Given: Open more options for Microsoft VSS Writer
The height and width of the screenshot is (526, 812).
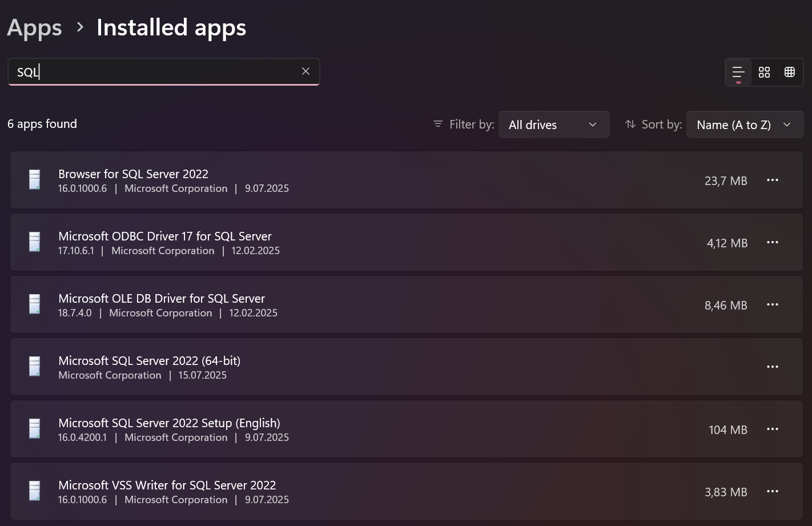Looking at the screenshot, I should (x=773, y=491).
